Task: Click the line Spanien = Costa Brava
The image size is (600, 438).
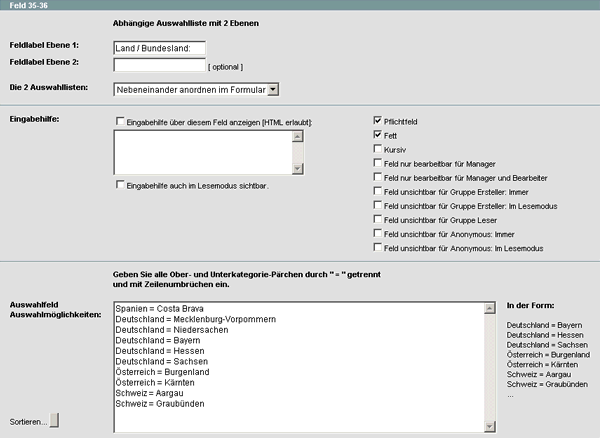Action: (160, 309)
